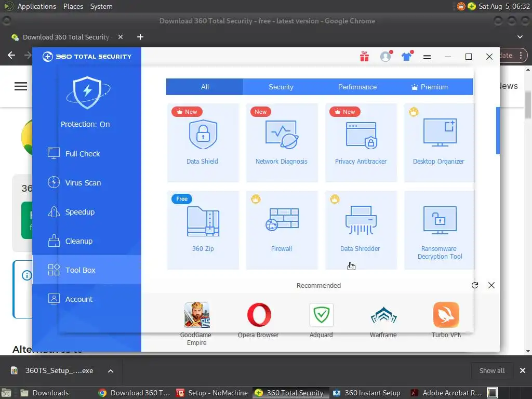Click the Opera Browser recommended app
Image resolution: width=532 pixels, height=399 pixels.
coord(259,320)
